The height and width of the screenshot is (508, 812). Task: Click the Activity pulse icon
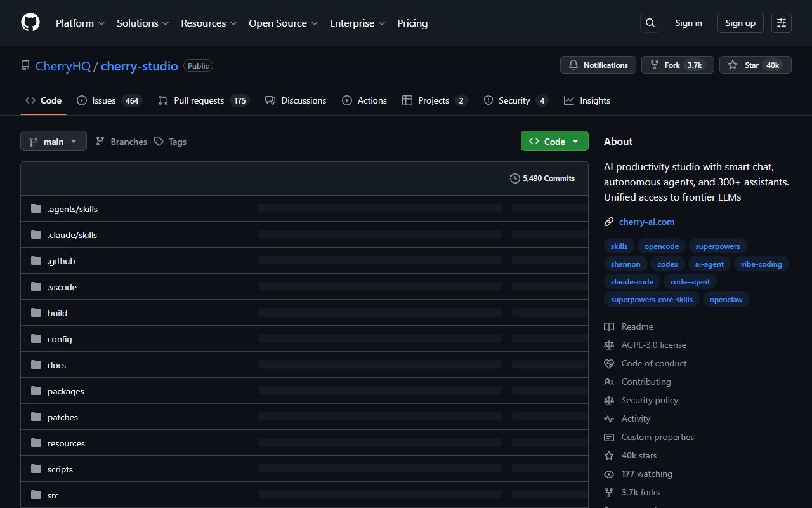609,418
